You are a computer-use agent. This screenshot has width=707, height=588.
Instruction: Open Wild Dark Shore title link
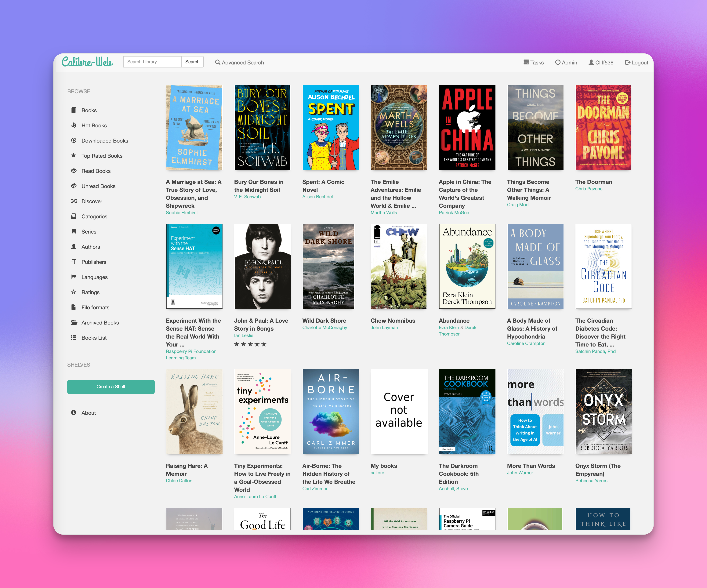click(324, 321)
